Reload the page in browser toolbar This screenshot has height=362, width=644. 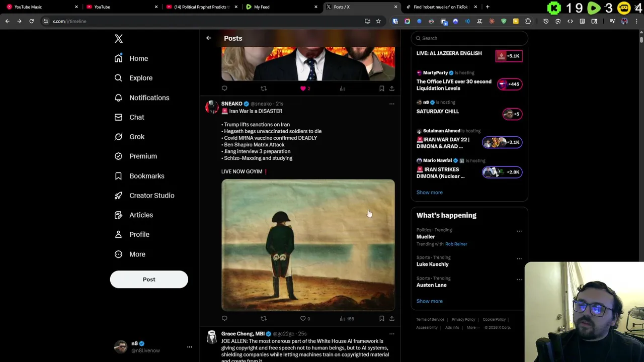click(x=31, y=21)
